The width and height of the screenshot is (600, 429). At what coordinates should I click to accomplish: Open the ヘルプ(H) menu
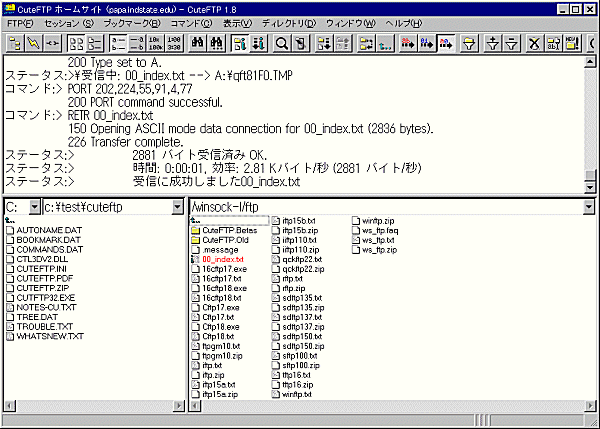tap(403, 24)
